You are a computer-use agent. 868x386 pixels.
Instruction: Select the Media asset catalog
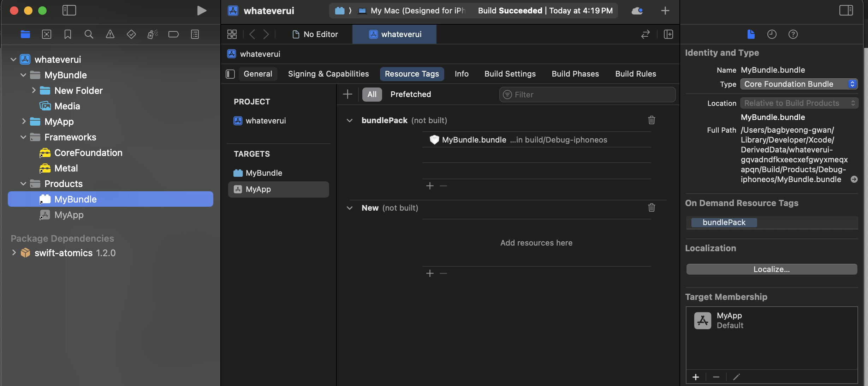(x=60, y=106)
